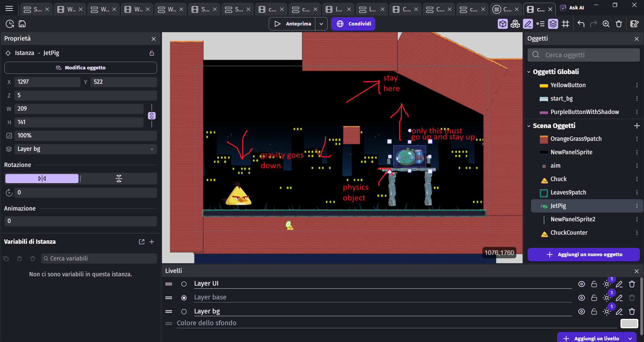Open options for YellowButton object
The image size is (644, 342).
(637, 85)
